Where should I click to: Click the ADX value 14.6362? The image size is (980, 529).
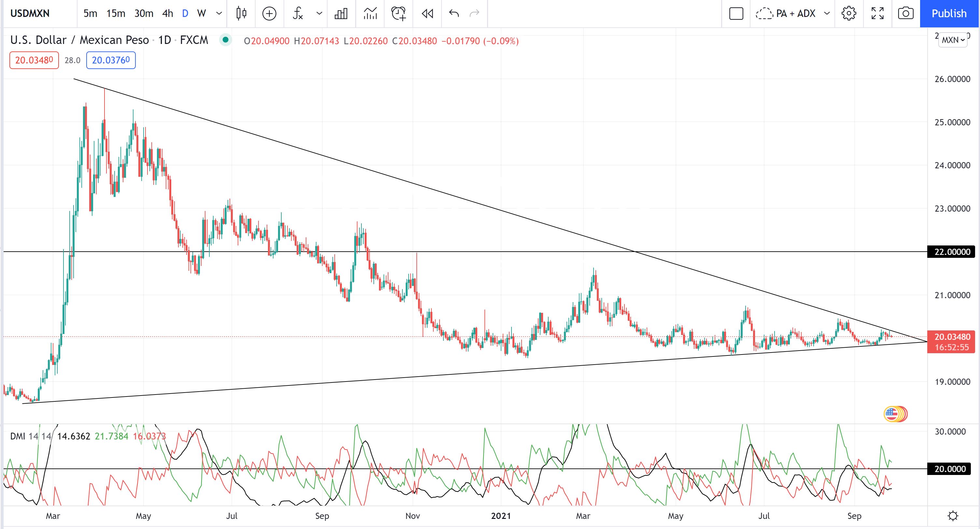tap(74, 436)
